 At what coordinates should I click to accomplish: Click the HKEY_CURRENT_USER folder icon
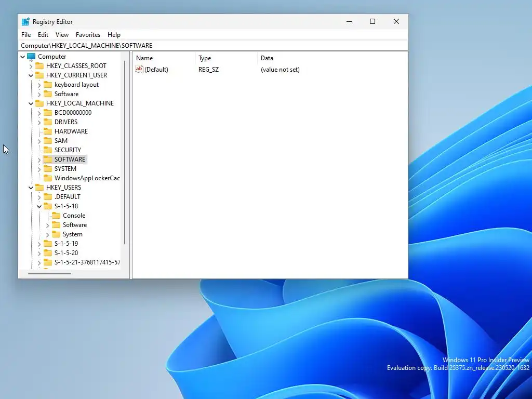click(x=39, y=75)
